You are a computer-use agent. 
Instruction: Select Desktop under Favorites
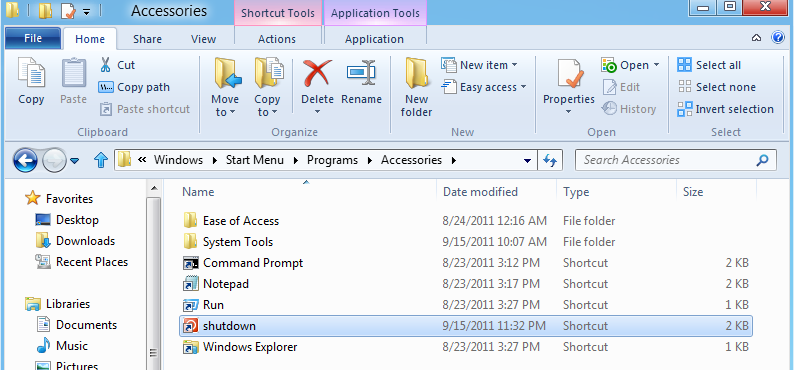pos(67,220)
